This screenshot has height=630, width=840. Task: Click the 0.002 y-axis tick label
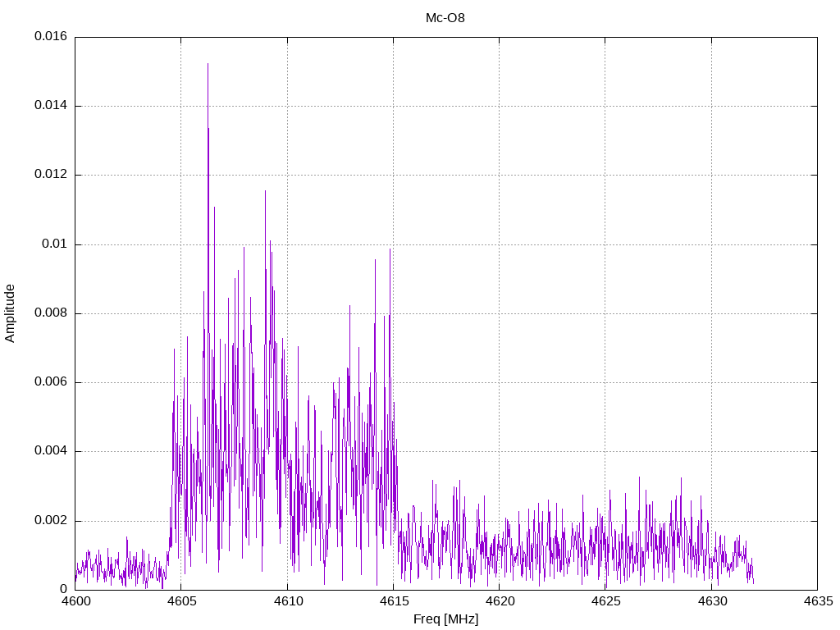[50, 521]
